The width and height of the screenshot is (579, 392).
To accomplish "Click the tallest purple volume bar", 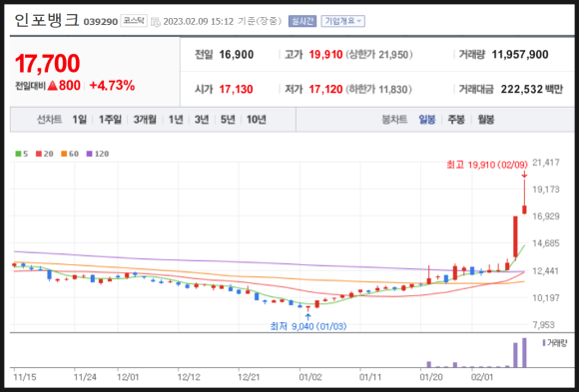I will click(524, 352).
